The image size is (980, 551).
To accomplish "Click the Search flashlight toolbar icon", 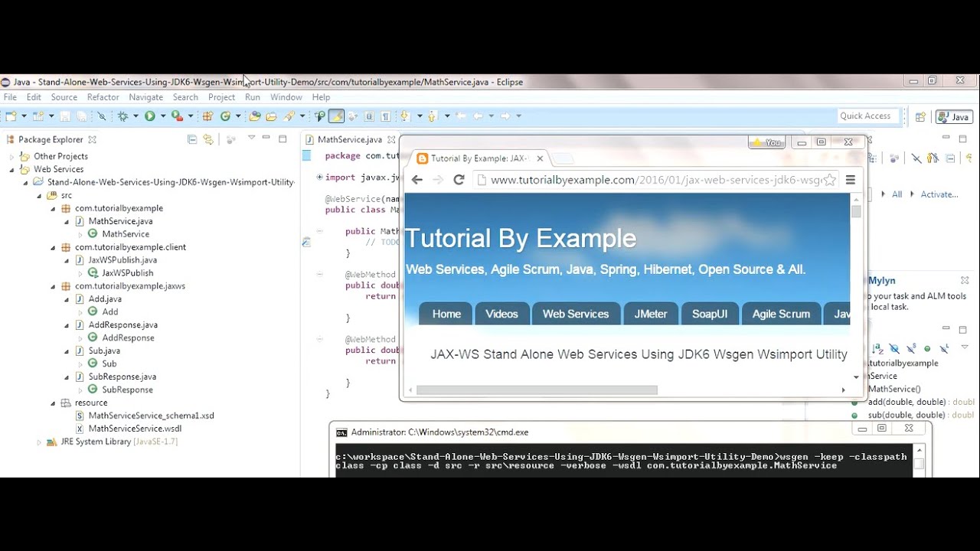I will 289,116.
